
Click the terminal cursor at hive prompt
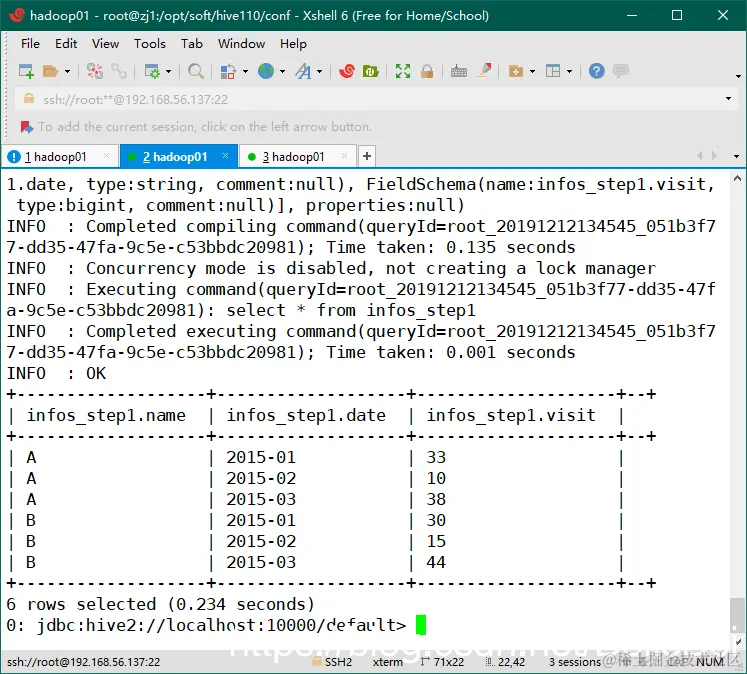click(x=421, y=625)
